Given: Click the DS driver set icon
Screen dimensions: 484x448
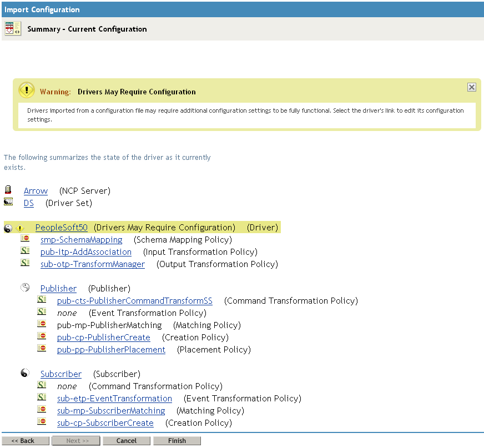Looking at the screenshot, I should (8, 202).
